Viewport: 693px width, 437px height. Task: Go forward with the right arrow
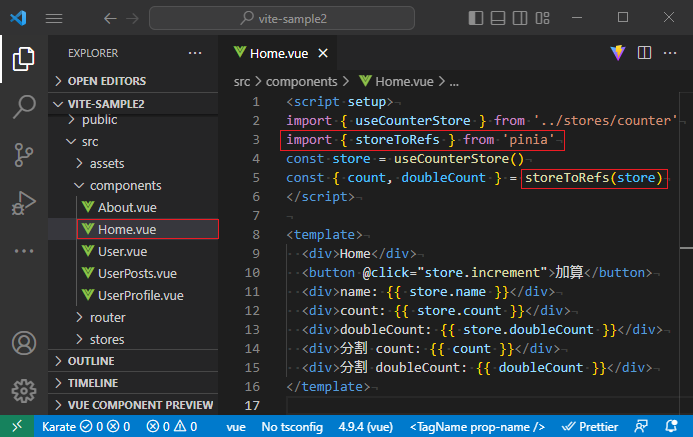coord(132,19)
